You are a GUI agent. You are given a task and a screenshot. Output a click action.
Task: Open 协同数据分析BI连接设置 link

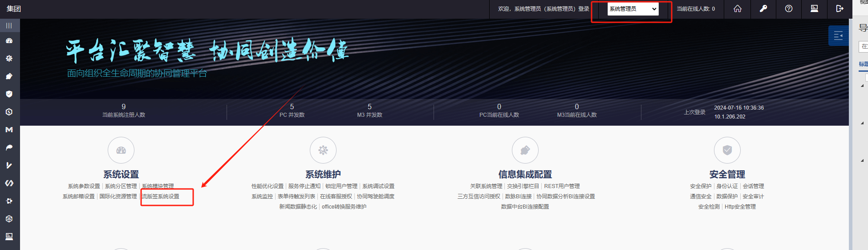[x=565, y=197]
